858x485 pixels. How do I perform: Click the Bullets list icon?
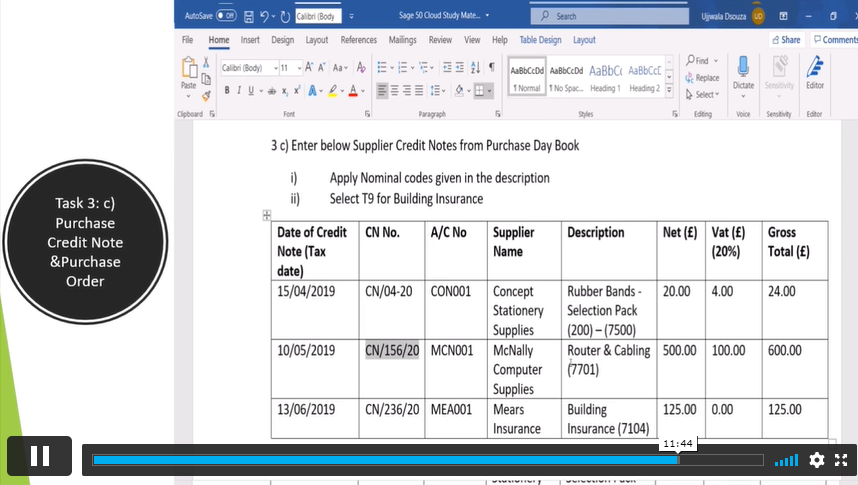[x=382, y=67]
